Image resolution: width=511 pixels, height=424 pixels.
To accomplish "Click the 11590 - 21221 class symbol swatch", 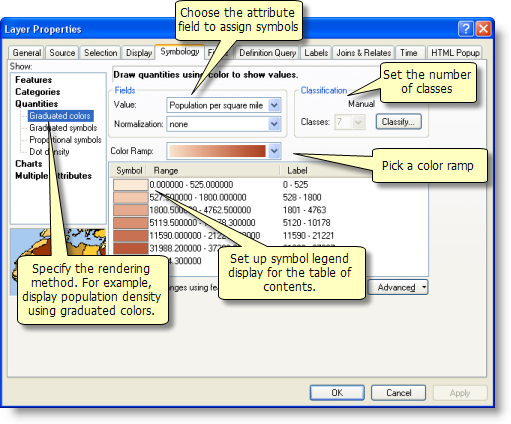I will (x=130, y=236).
